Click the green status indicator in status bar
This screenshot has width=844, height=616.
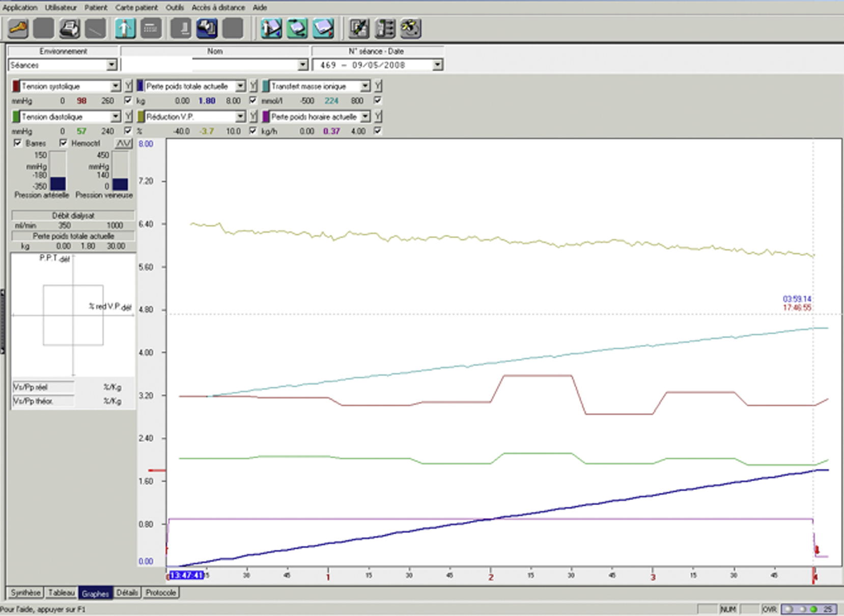pyautogui.click(x=813, y=609)
